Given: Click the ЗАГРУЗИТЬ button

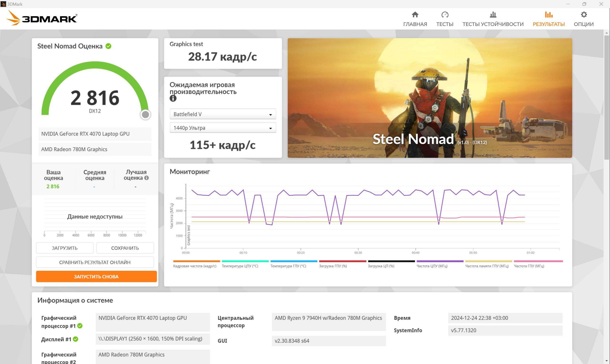Looking at the screenshot, I should 65,248.
